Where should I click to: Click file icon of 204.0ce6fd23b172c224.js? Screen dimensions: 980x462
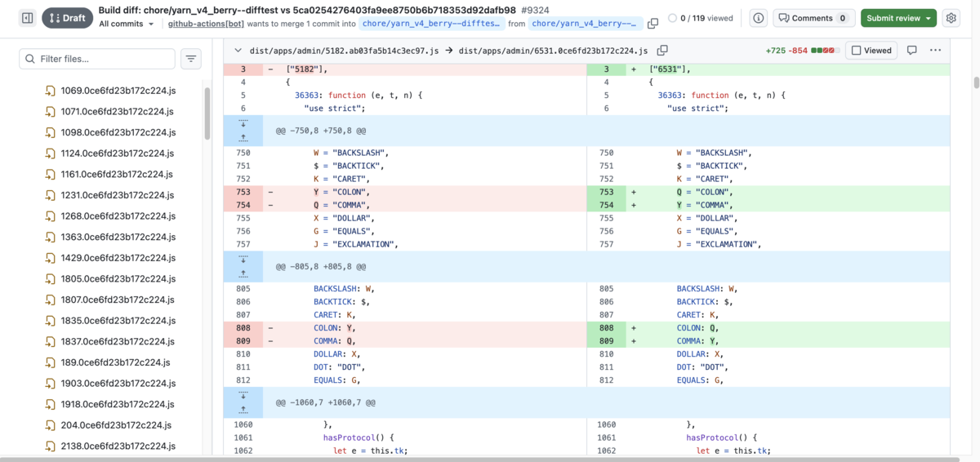click(x=51, y=425)
